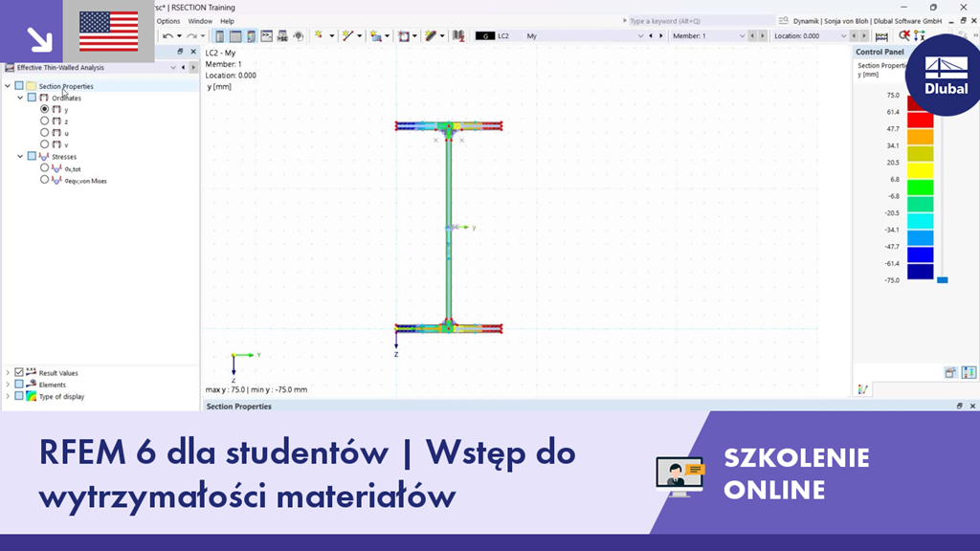Click the dark blue -75.0 legend swatch
The width and height of the screenshot is (980, 551).
[920, 272]
